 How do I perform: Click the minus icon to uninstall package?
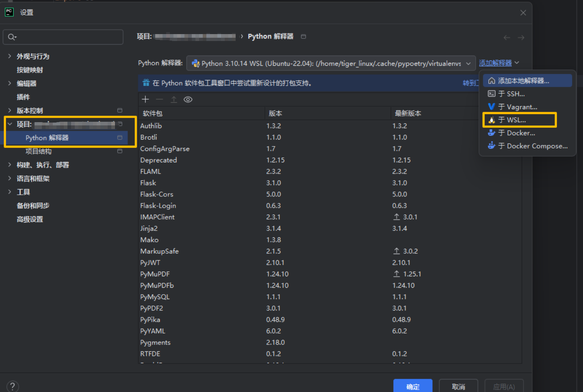click(159, 99)
